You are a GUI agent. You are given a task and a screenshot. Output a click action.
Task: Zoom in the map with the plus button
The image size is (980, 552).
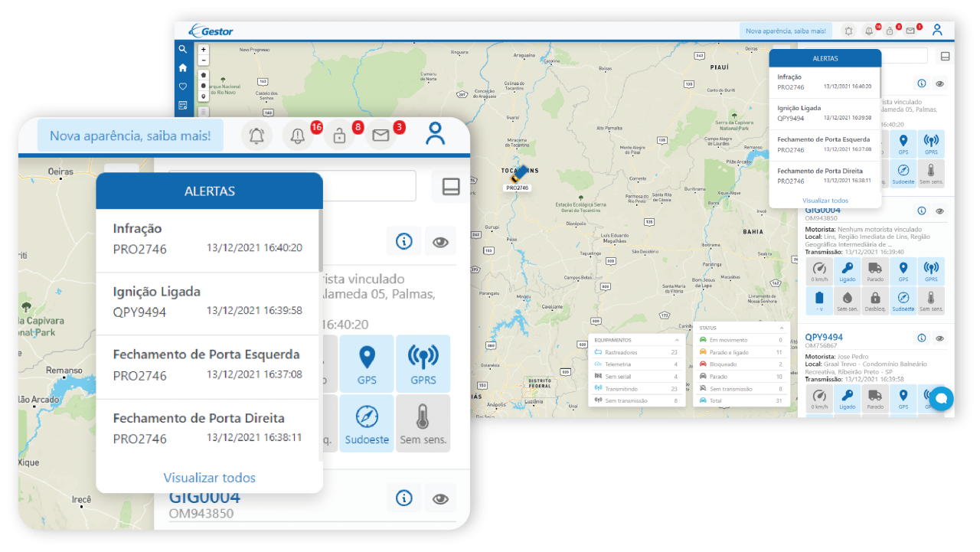pyautogui.click(x=203, y=50)
